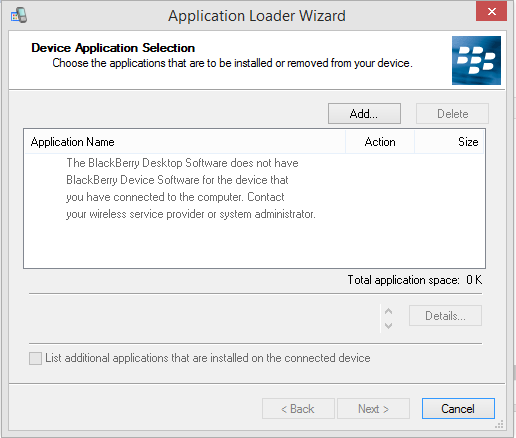Go to previous step with Back
Image resolution: width=516 pixels, height=438 pixels.
click(x=298, y=409)
